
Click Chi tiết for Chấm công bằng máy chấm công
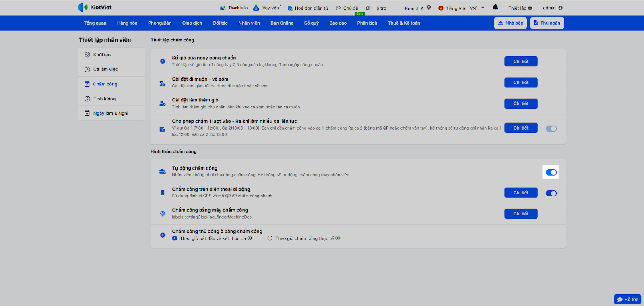[x=521, y=214]
